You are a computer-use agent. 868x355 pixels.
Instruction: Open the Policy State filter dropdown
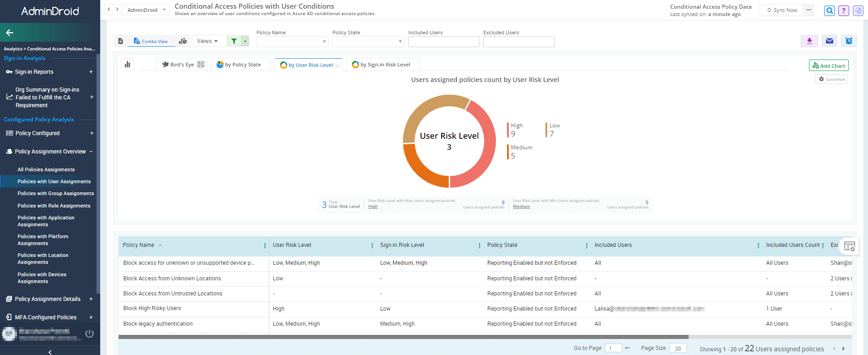click(368, 42)
